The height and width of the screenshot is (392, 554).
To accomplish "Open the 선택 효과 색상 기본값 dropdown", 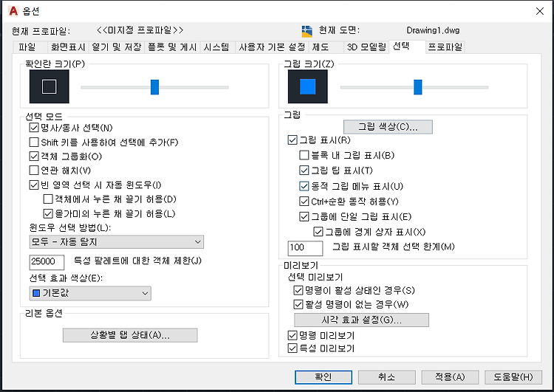I will tap(90, 293).
